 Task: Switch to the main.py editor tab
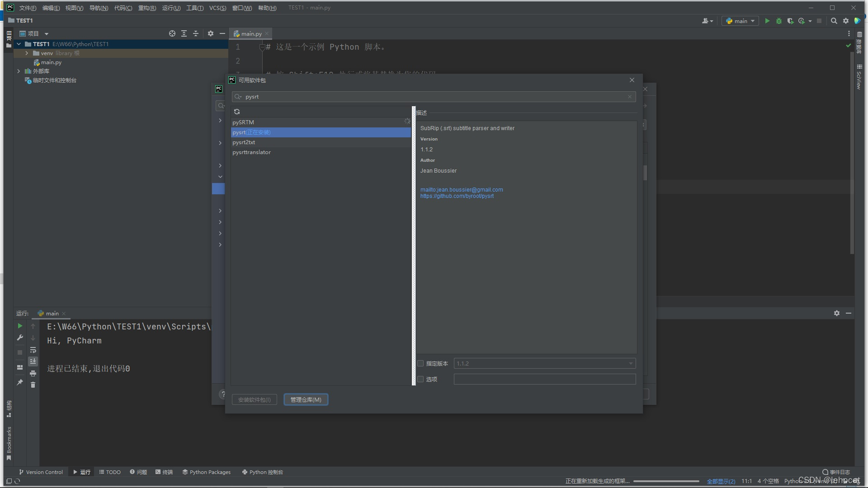click(251, 34)
